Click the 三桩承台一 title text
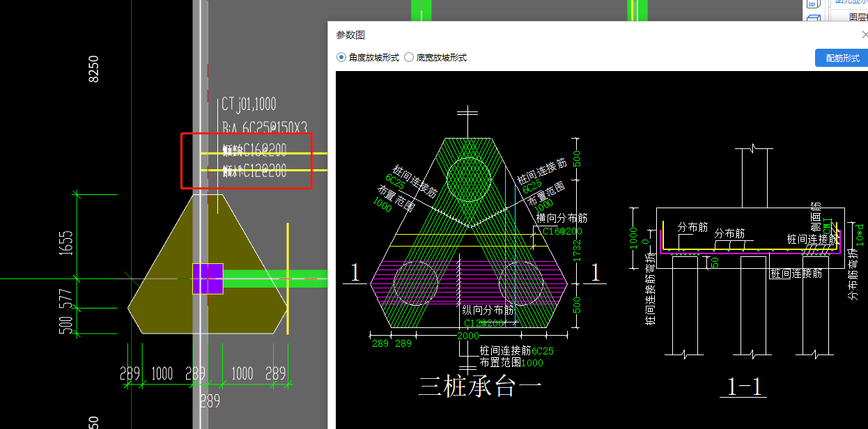 coord(480,385)
